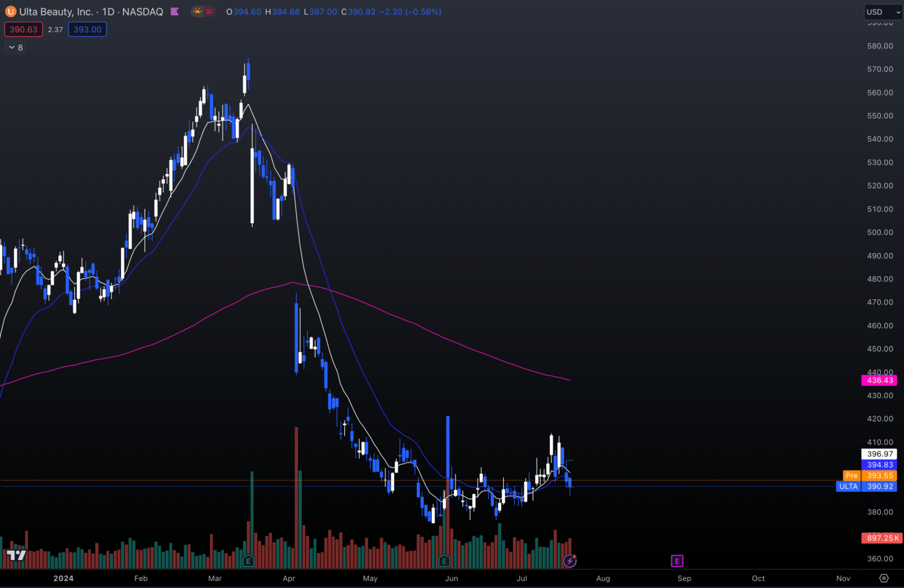Click the −2.20 (−0.56%) change value

point(411,12)
